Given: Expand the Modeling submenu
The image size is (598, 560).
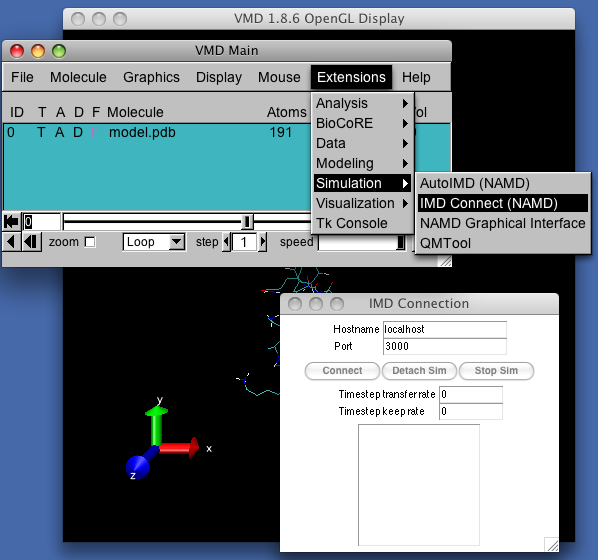Looking at the screenshot, I should tap(362, 163).
